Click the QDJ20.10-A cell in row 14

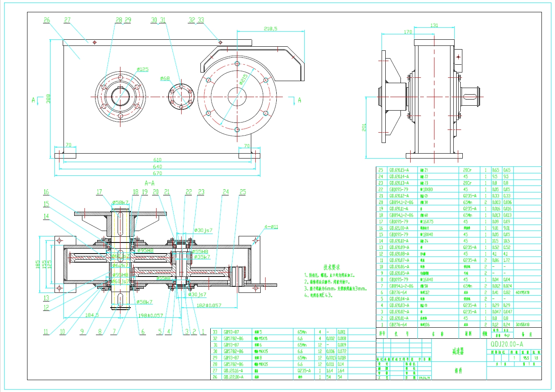399,241
